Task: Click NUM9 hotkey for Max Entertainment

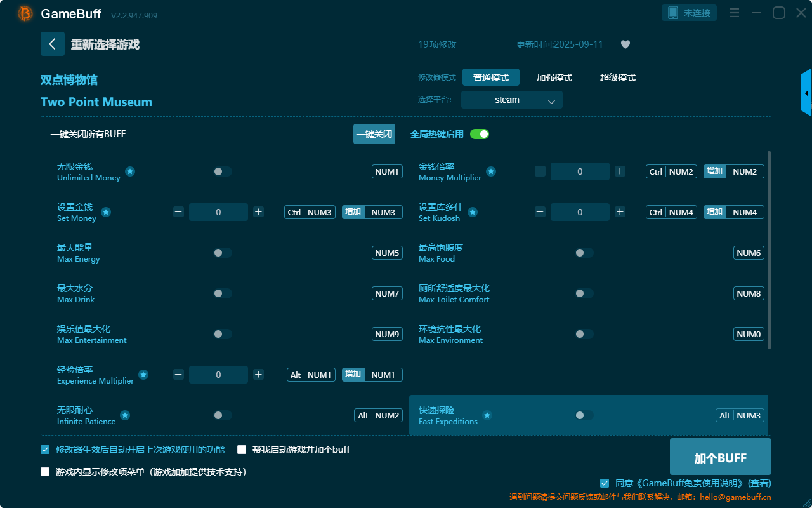Action: (387, 334)
